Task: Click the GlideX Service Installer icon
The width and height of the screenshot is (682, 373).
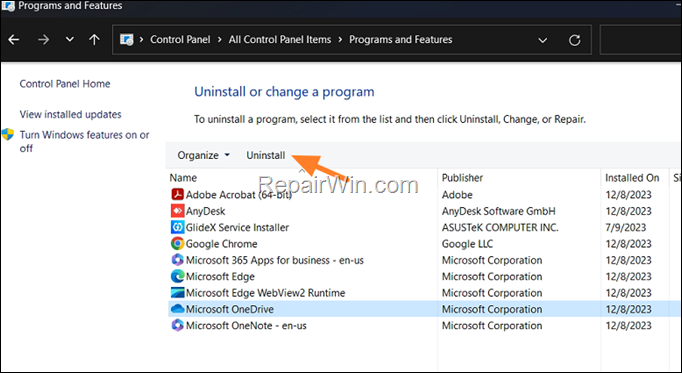Action: pos(177,227)
